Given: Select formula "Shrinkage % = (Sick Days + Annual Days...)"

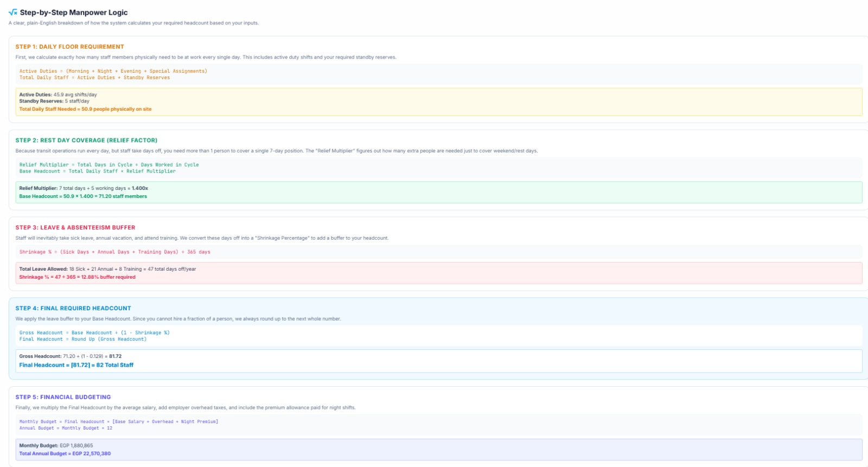Looking at the screenshot, I should coord(115,252).
